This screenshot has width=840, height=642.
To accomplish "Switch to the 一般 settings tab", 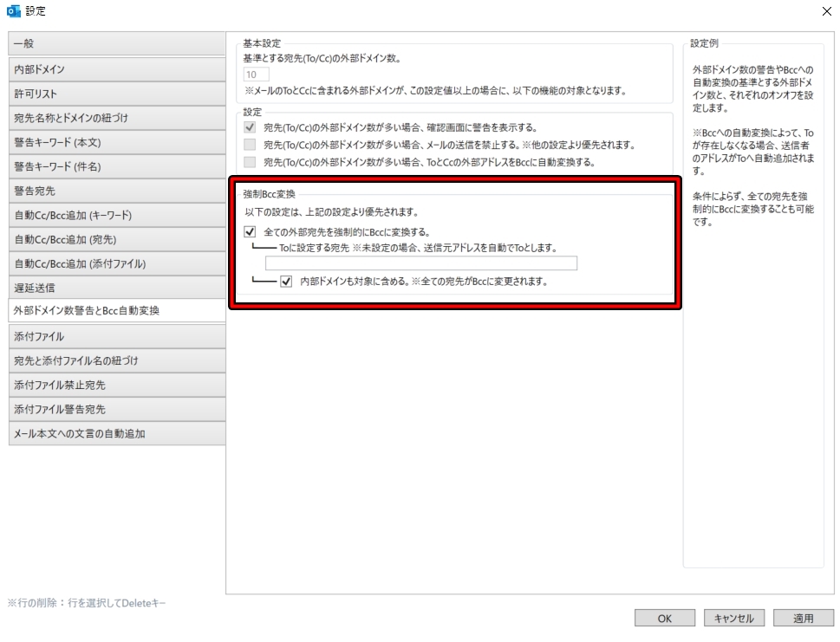I will (x=117, y=42).
